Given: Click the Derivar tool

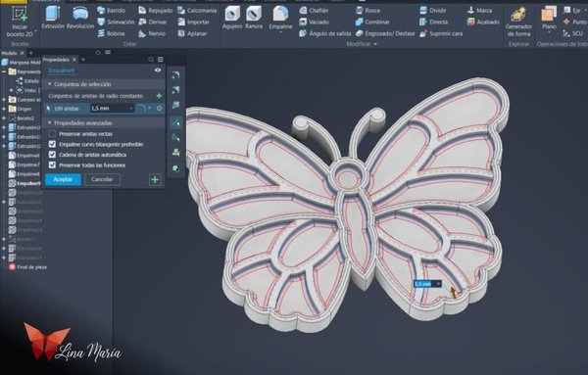Looking at the screenshot, I should [153, 23].
